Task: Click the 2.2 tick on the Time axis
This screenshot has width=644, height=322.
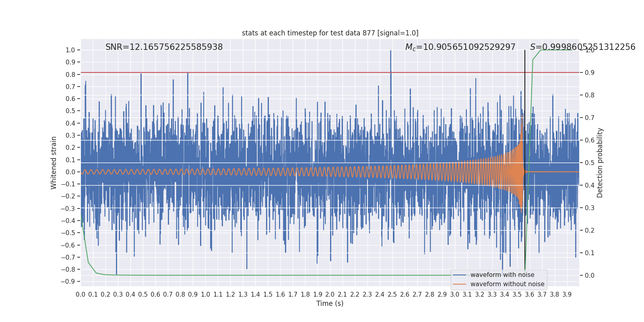Action: coord(355,295)
